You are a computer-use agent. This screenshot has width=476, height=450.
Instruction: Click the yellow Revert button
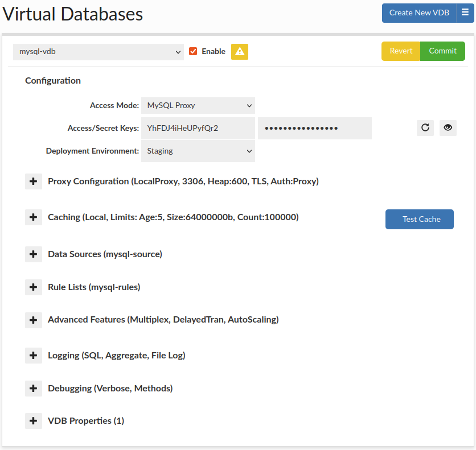pyautogui.click(x=401, y=51)
